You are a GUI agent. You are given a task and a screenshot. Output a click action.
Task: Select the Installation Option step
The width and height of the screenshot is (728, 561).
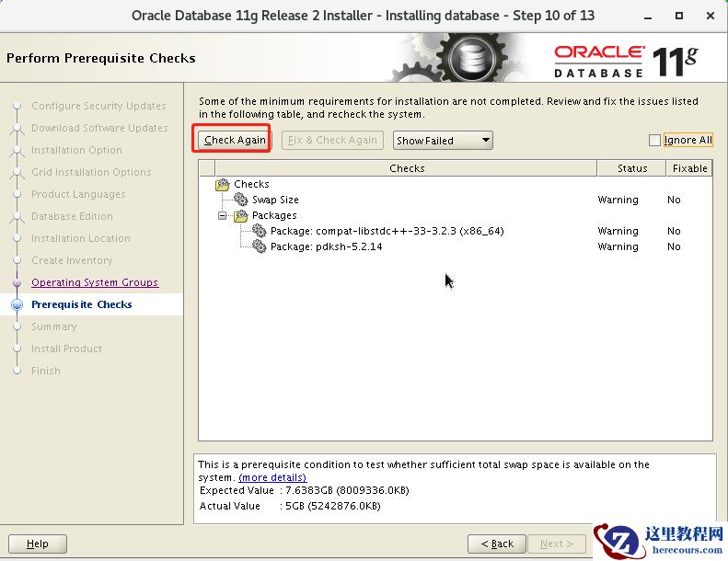(x=76, y=150)
